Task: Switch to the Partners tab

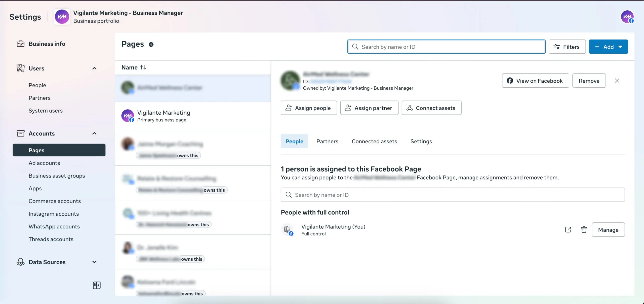Action: [327, 141]
